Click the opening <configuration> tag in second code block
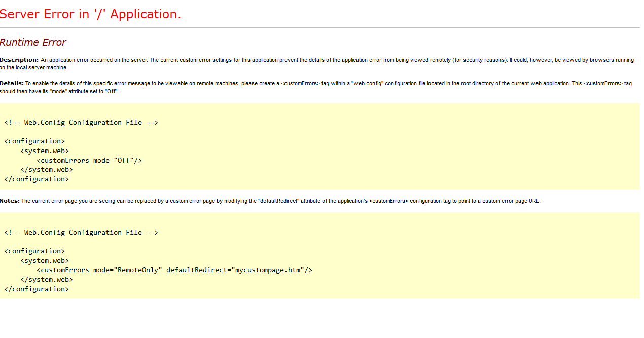This screenshot has width=644, height=338. click(x=34, y=251)
